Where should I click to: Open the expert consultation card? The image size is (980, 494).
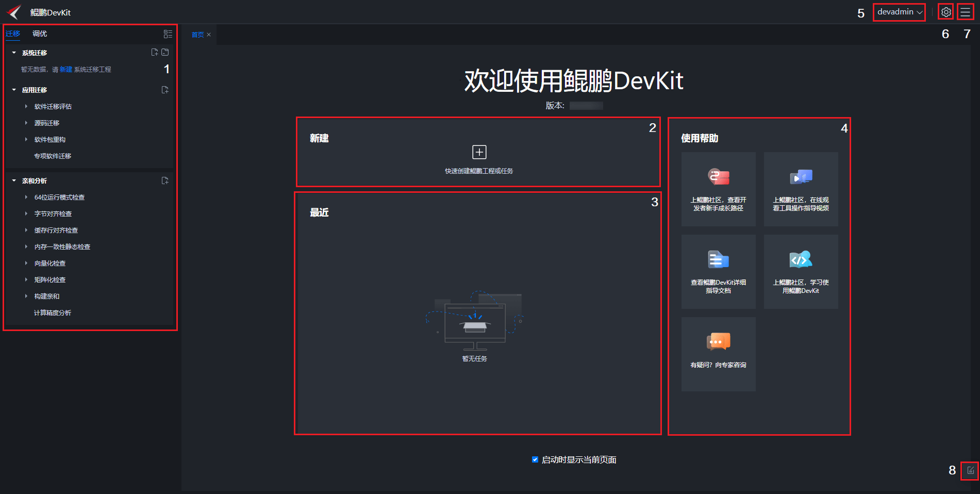click(719, 354)
